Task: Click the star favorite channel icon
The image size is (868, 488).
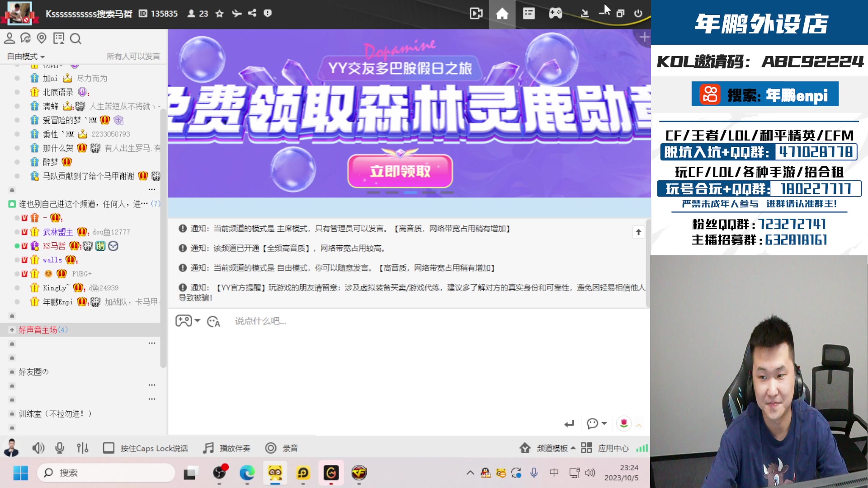Action: [220, 14]
